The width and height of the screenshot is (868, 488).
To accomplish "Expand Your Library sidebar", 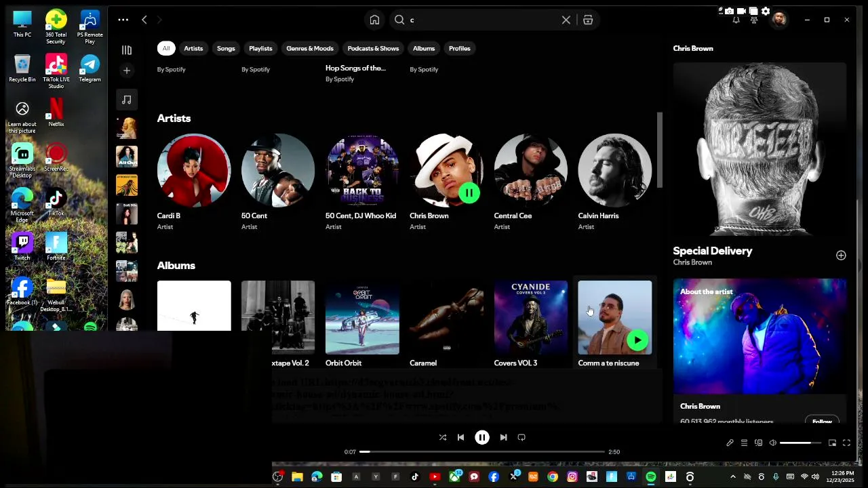I will (126, 49).
